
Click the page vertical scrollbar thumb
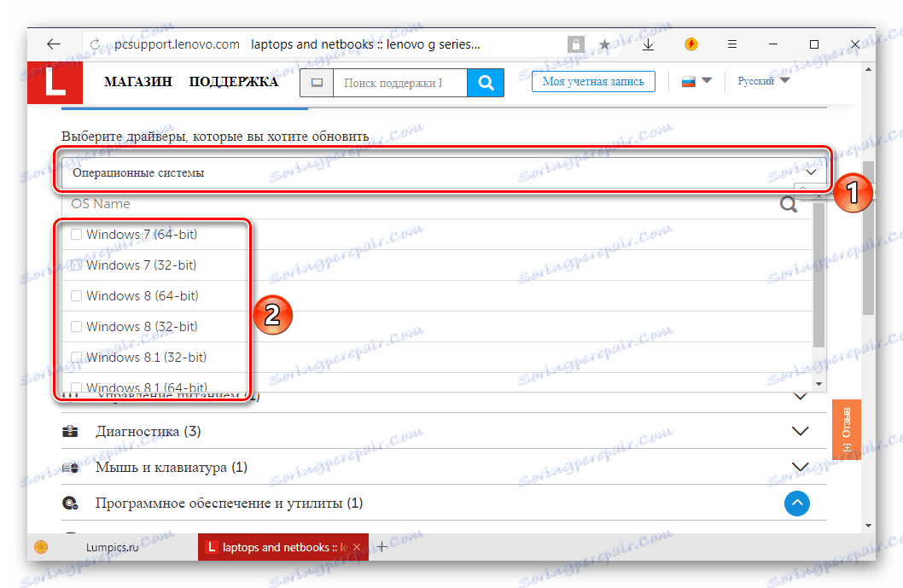(x=869, y=237)
